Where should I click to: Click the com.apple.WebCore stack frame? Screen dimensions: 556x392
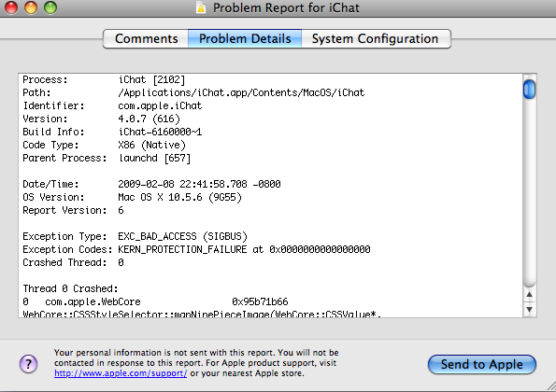click(93, 302)
